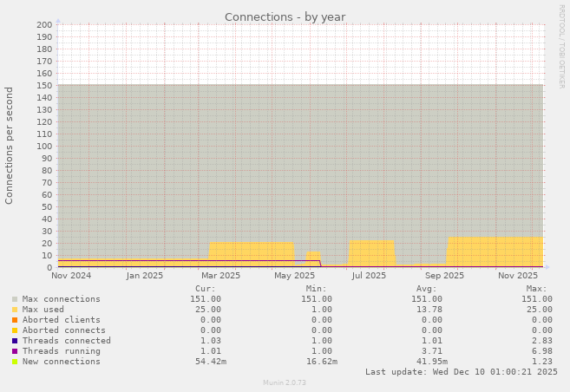Click the 'Jul 2025' x-axis label

(369, 276)
